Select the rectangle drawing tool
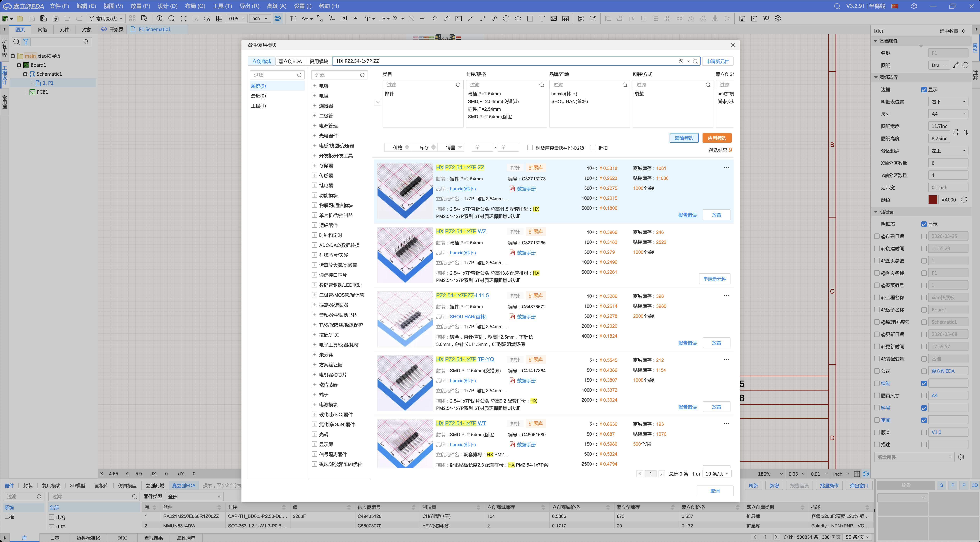Image resolution: width=980 pixels, height=542 pixels. 529,18
